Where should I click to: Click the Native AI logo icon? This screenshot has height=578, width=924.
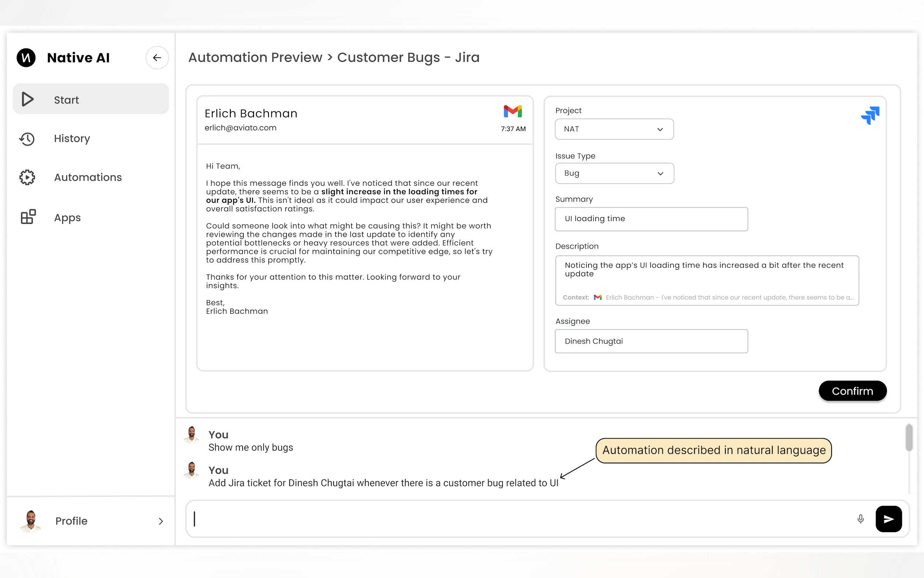(26, 58)
